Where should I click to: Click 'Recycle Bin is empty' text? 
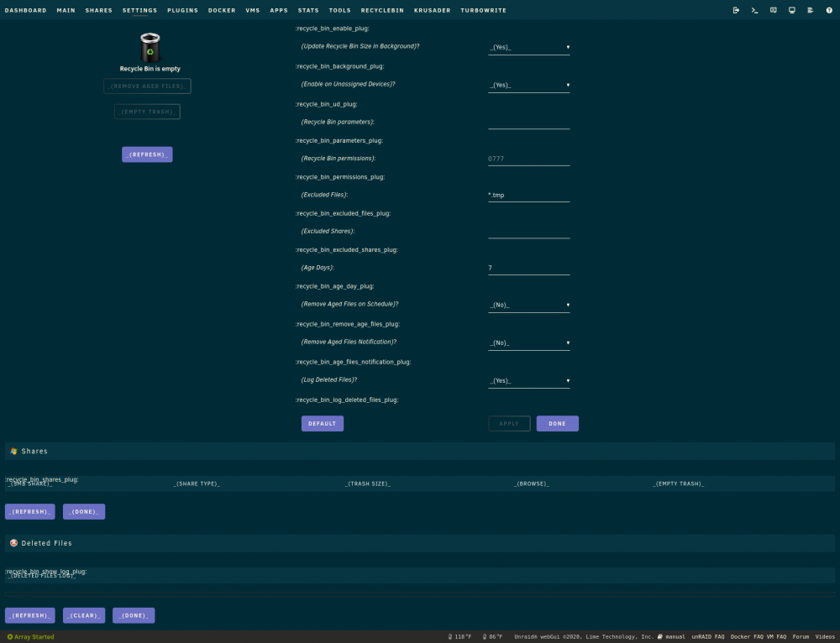[x=150, y=69]
